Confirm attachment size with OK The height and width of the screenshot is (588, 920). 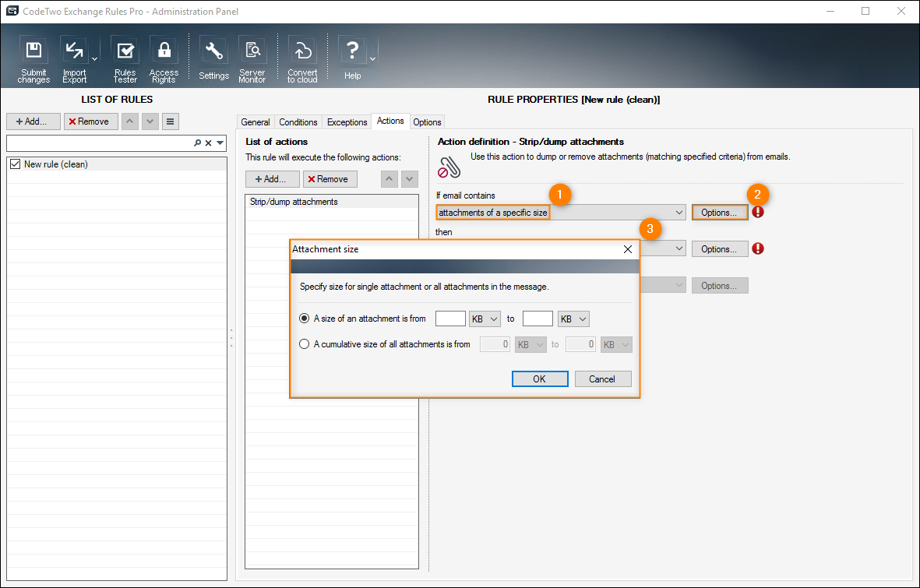coord(540,379)
